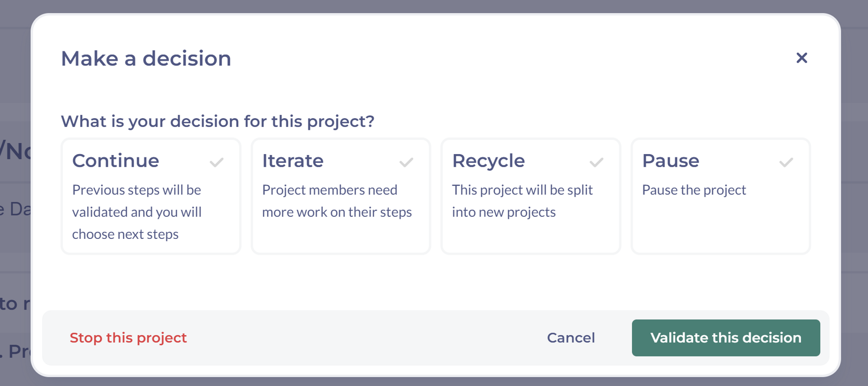Click the Make a decision dialog title
The width and height of the screenshot is (868, 386).
point(146,58)
